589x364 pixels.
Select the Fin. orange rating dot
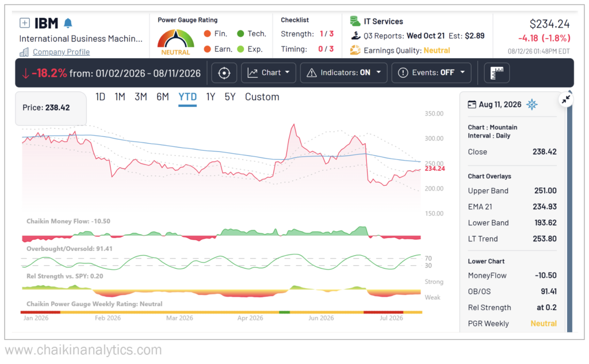[x=207, y=33]
